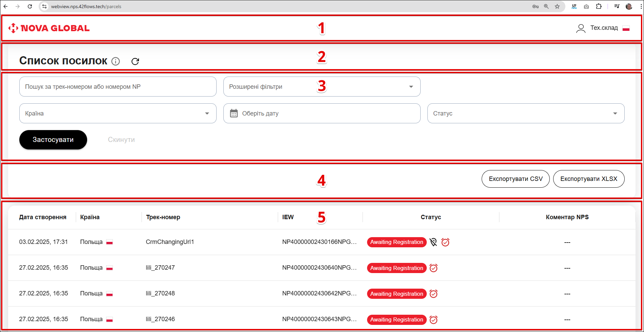
Task: Click the Дата створення column header
Action: [x=43, y=217]
